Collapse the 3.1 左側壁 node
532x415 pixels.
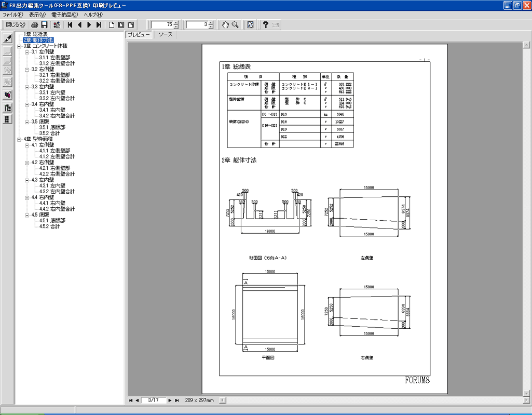(x=27, y=52)
